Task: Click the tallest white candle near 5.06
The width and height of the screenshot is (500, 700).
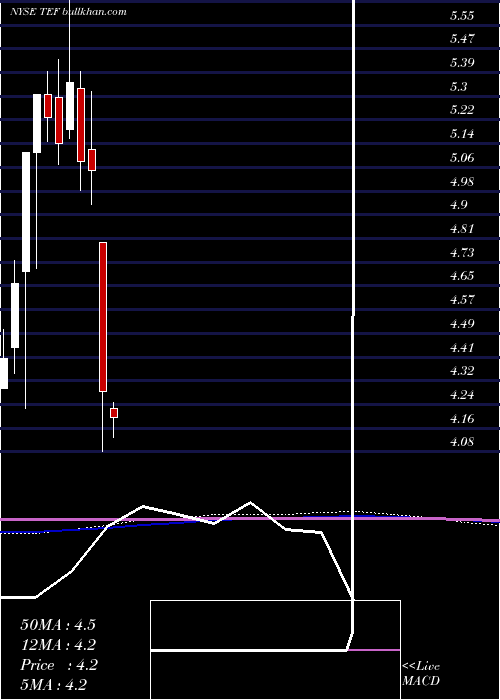Action: (26, 212)
